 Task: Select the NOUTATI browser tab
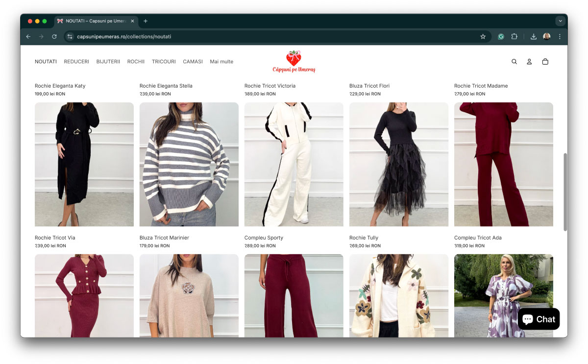[x=96, y=21]
